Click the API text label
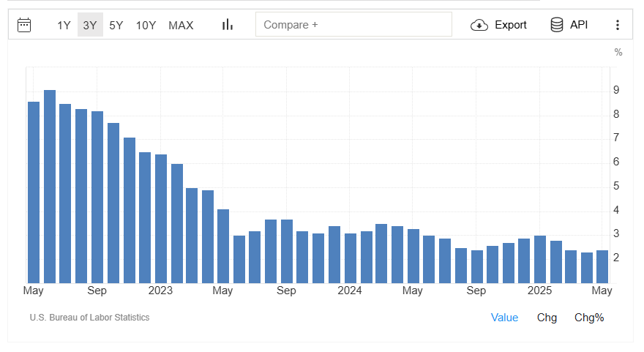The width and height of the screenshot is (644, 352). pyautogui.click(x=579, y=25)
